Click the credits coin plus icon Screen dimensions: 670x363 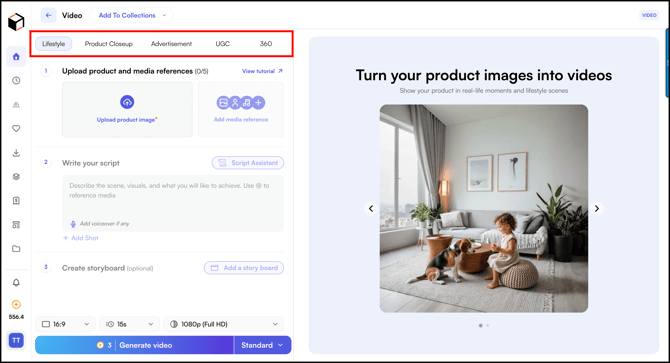[16, 304]
